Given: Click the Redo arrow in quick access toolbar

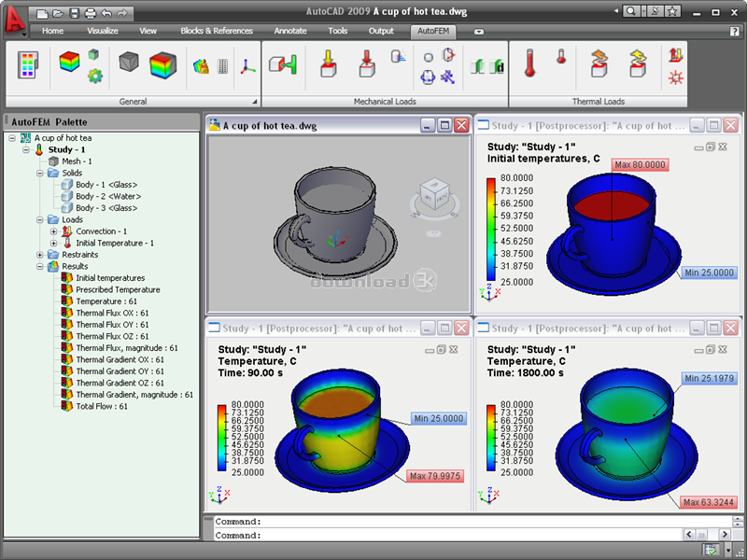Looking at the screenshot, I should 122,13.
